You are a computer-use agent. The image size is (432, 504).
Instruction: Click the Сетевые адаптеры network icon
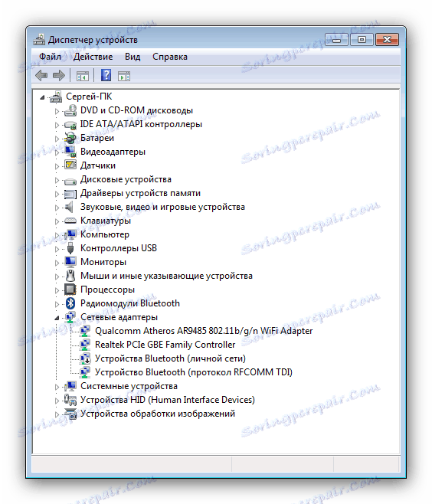click(70, 317)
